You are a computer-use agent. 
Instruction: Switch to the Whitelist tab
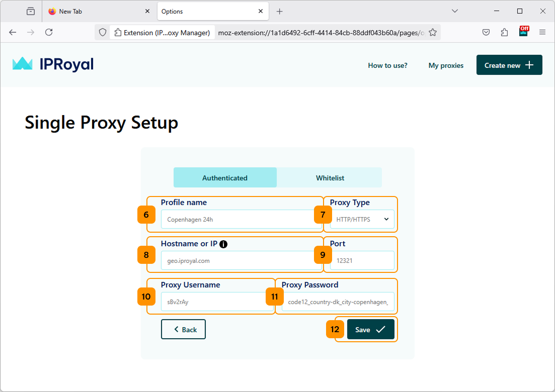click(330, 177)
